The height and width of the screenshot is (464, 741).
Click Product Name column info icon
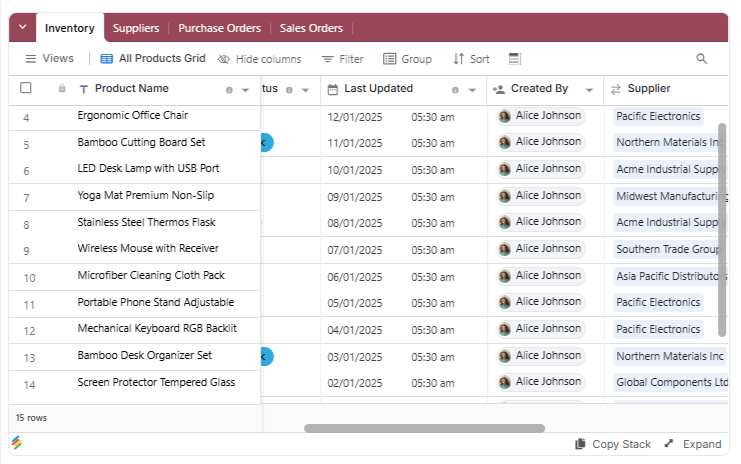(229, 90)
